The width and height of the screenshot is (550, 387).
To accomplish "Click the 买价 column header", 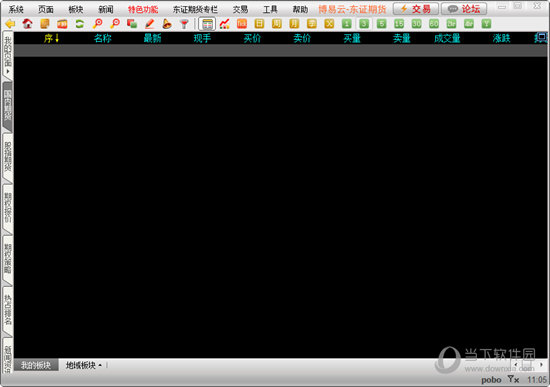I will pos(252,38).
